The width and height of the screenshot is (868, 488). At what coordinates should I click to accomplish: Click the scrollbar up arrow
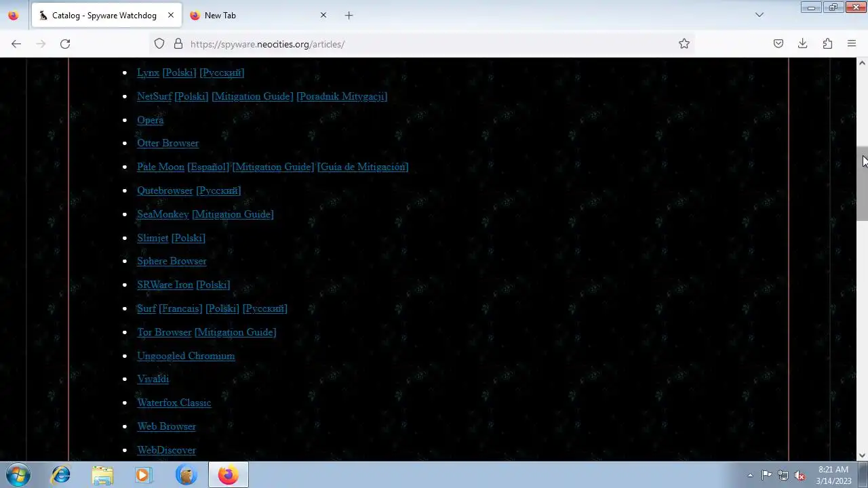click(862, 63)
